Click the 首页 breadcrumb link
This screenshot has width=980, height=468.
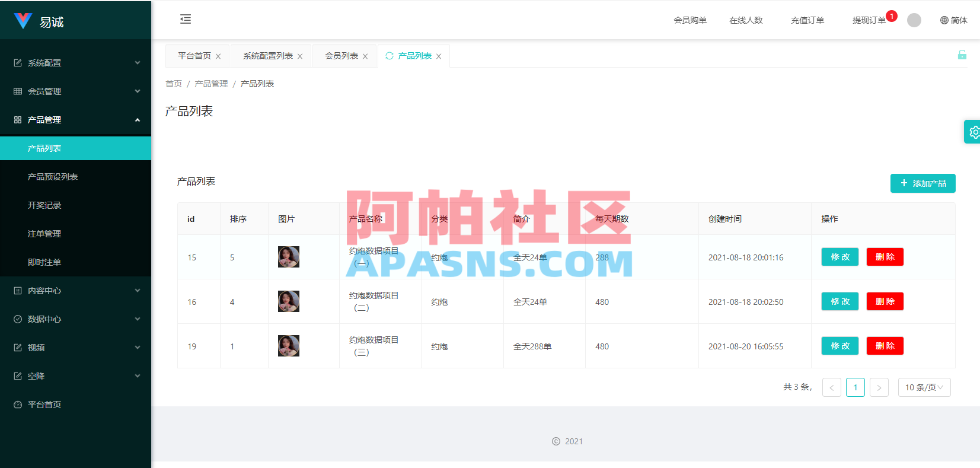pos(174,84)
